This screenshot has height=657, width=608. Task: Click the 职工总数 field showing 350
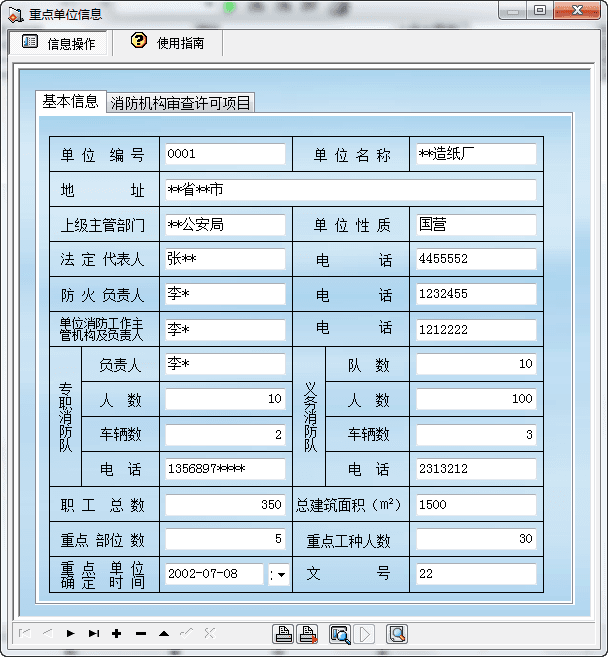pyautogui.click(x=224, y=505)
